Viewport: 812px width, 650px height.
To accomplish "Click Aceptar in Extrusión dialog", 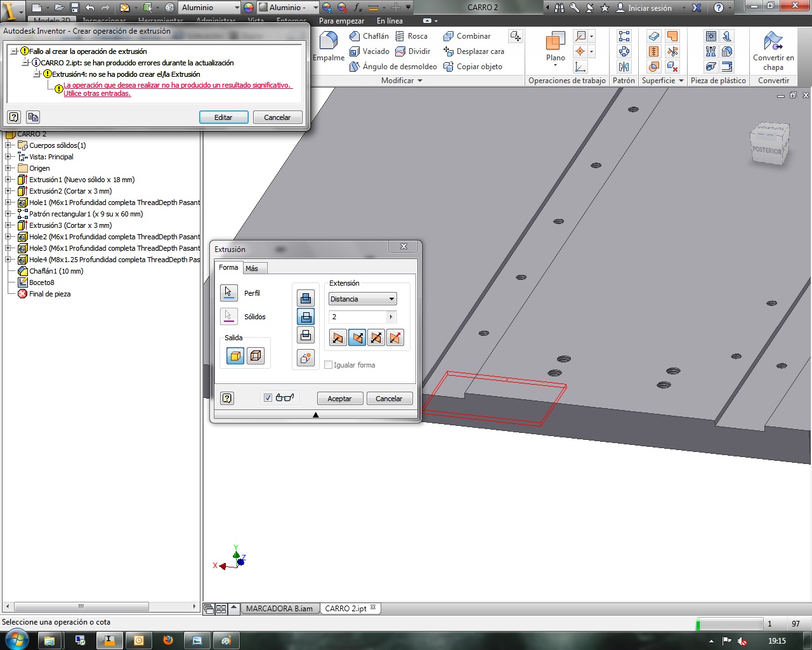I will click(x=339, y=399).
